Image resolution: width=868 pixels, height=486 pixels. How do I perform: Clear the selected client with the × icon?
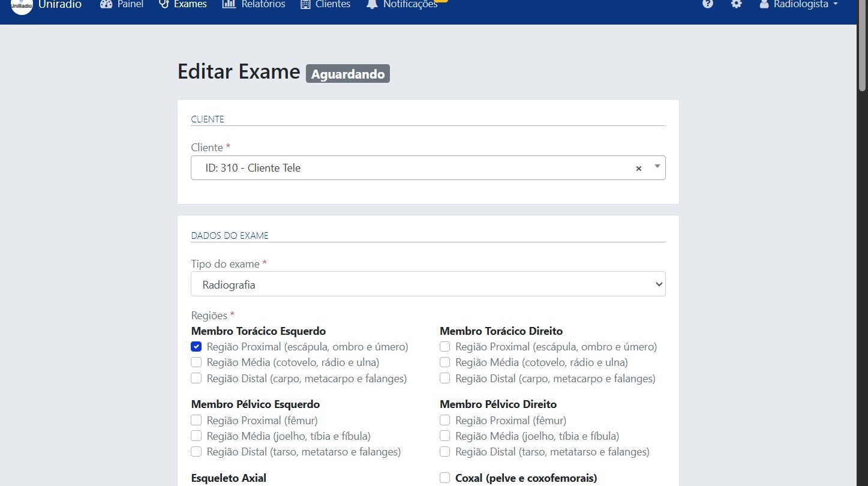point(638,169)
